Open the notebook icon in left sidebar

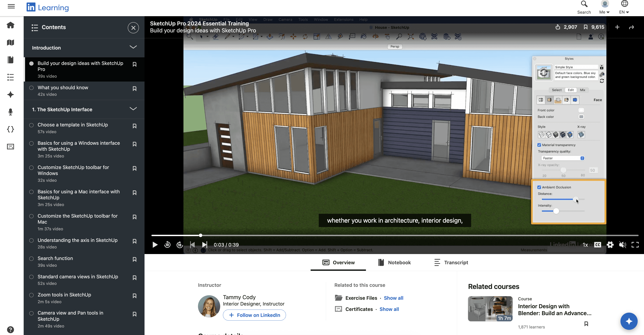(10, 60)
